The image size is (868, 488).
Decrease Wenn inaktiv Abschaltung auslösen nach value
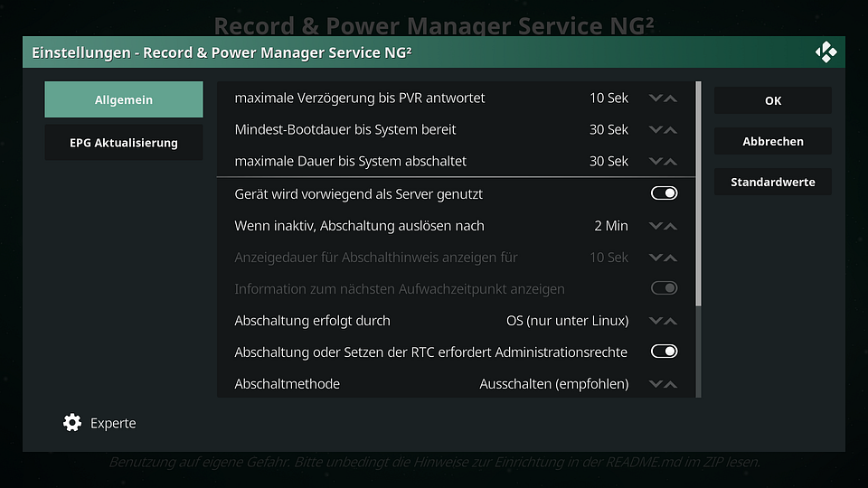(x=656, y=226)
